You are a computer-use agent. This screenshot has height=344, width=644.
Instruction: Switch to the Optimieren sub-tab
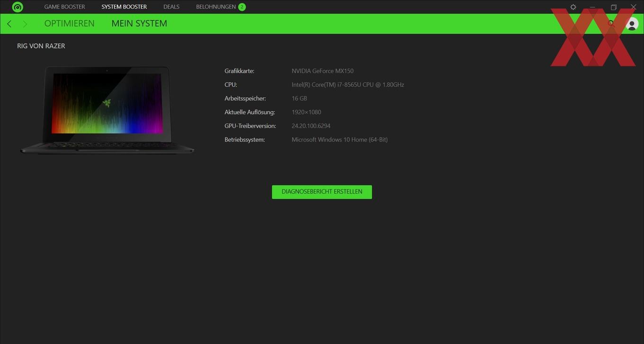click(x=70, y=24)
